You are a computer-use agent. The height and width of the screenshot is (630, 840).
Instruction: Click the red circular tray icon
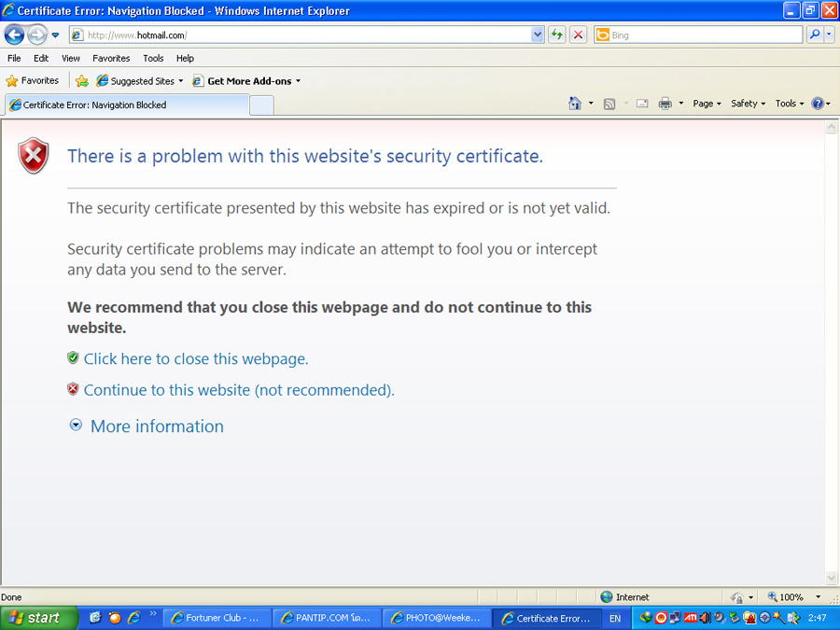tap(661, 618)
